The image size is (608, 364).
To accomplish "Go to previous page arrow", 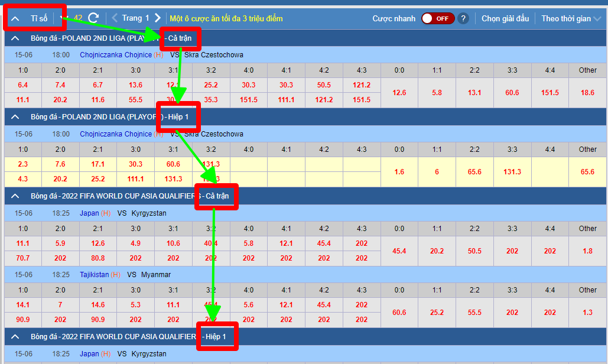I will (115, 18).
